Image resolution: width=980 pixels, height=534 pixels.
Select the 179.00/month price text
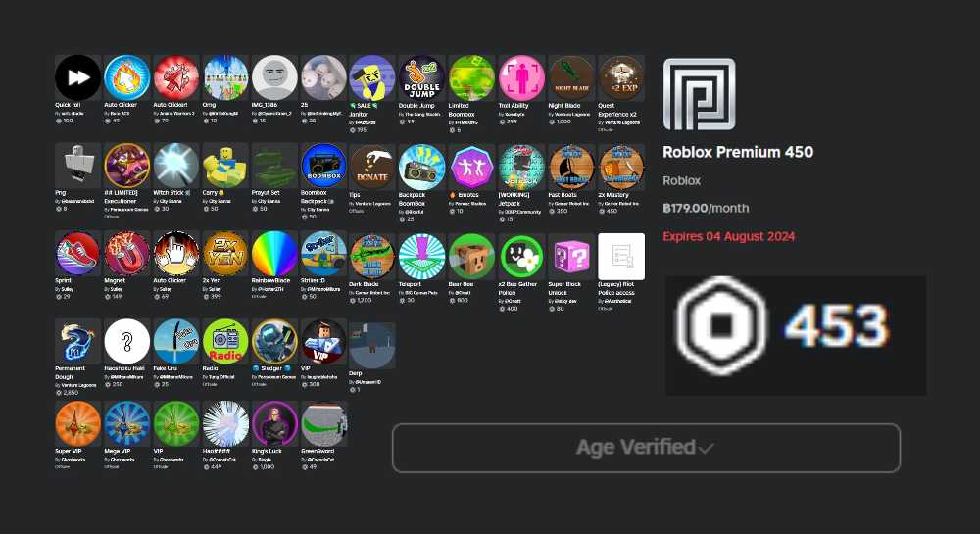(x=706, y=208)
